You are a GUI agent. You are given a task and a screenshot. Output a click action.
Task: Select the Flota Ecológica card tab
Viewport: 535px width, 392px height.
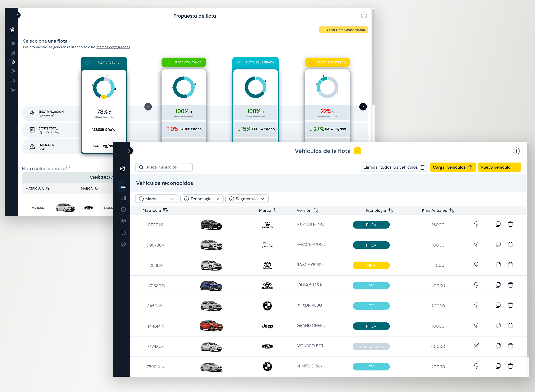[x=184, y=62]
